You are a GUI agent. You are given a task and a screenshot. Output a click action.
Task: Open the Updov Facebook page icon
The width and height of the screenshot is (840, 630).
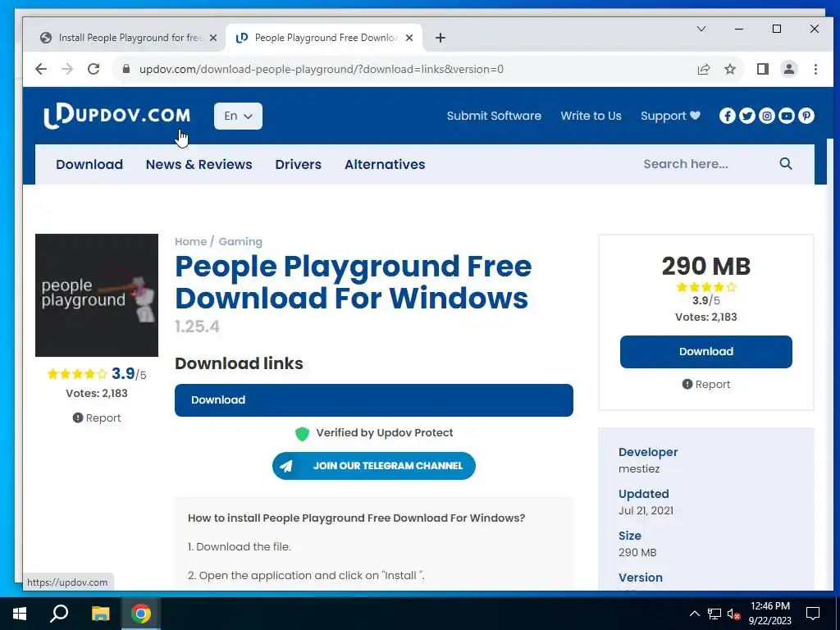point(727,116)
